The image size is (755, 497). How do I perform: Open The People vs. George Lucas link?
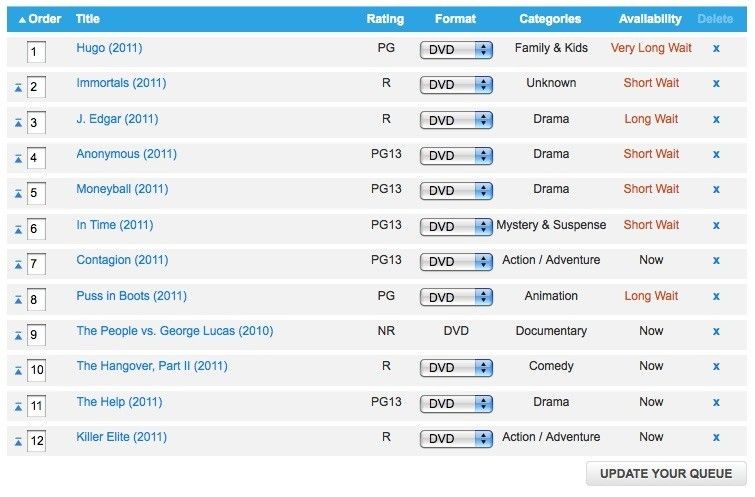click(174, 331)
